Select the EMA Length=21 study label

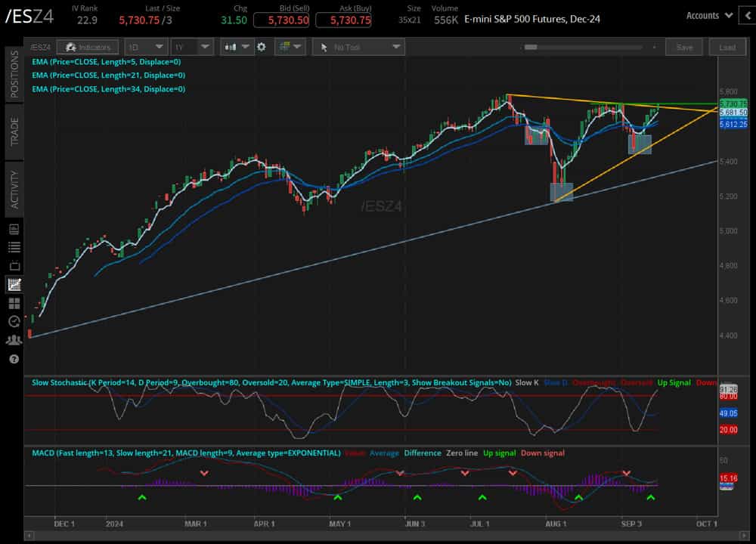(108, 75)
